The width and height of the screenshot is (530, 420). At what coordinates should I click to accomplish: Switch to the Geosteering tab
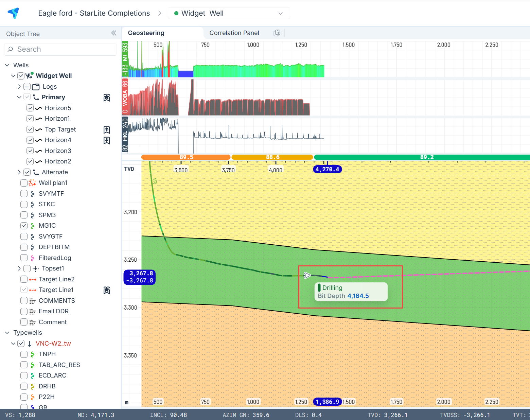146,33
